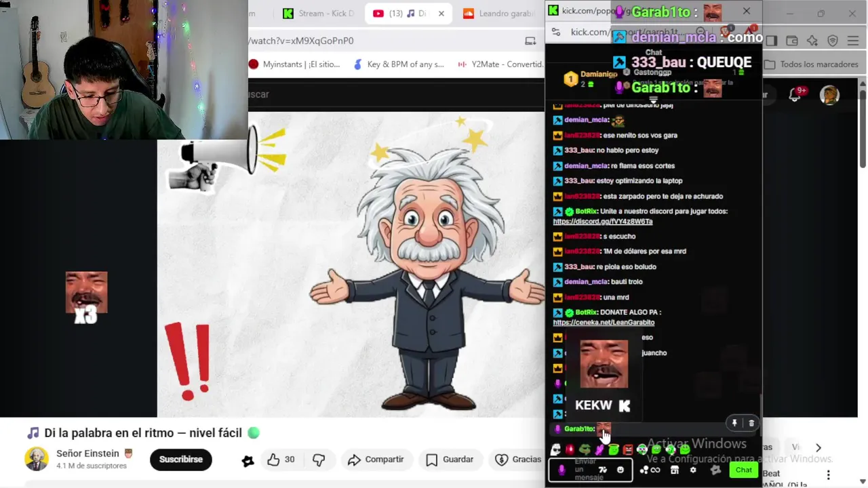Open the browser hamburger menu
868x488 pixels.
[853, 41]
